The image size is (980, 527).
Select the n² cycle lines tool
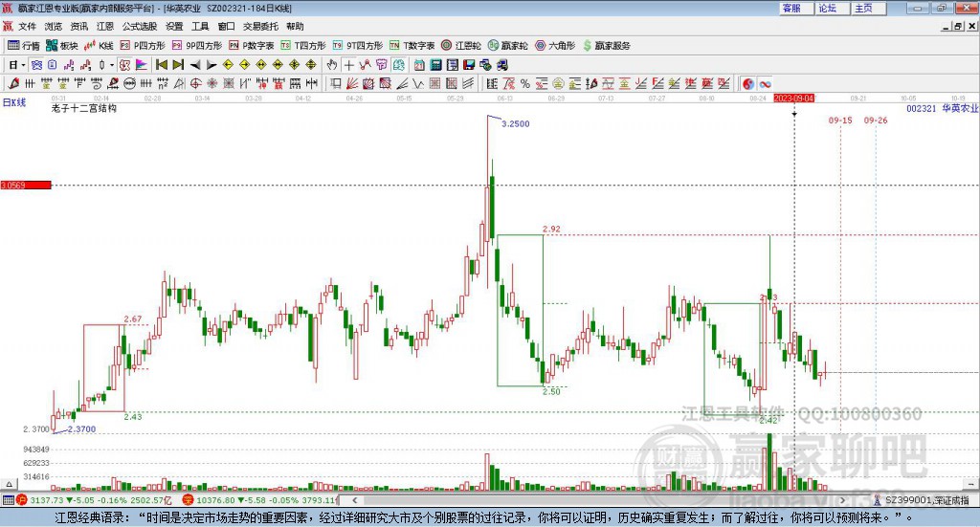coord(163,83)
